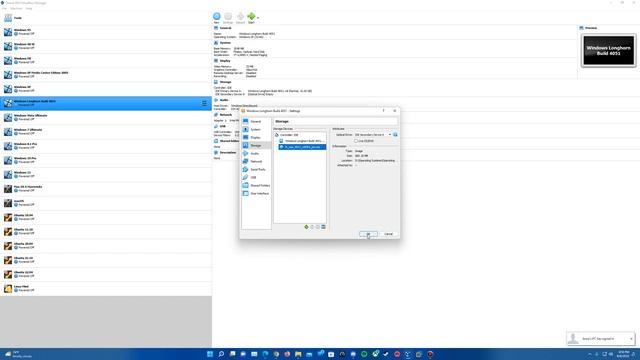
Task: Select Windows XP Media Center Edition 2005 machine
Action: (106, 75)
